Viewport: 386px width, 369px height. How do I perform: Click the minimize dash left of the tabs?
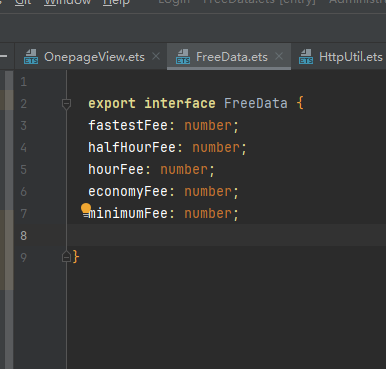3,56
